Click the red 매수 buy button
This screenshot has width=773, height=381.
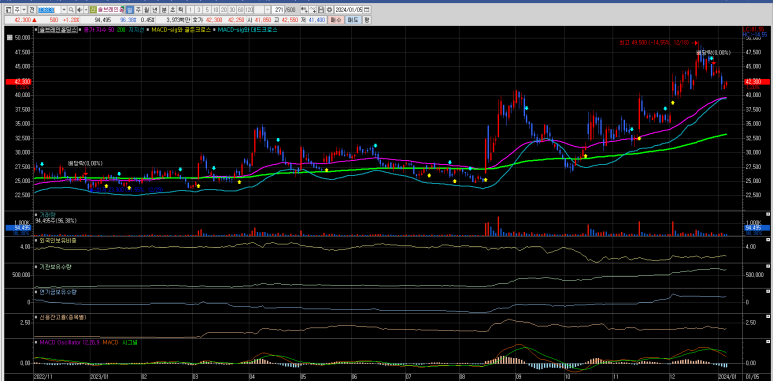pyautogui.click(x=336, y=20)
